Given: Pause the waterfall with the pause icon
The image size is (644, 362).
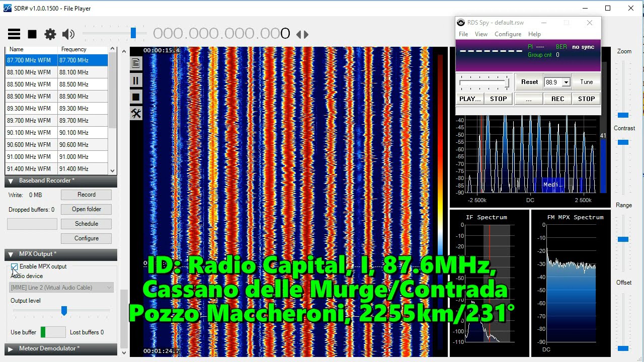Looking at the screenshot, I should pyautogui.click(x=136, y=80).
